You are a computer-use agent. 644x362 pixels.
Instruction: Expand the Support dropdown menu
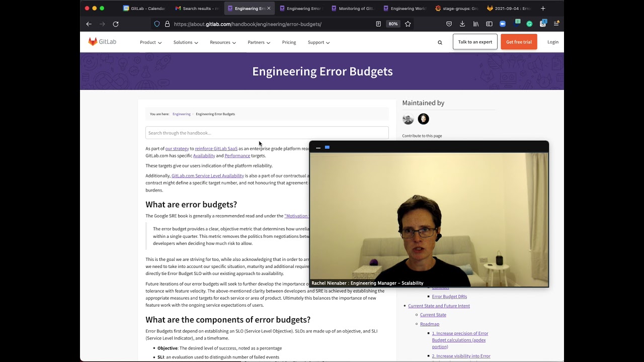[318, 42]
